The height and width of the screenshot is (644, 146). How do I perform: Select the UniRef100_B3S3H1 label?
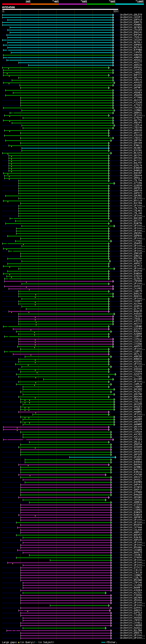[131, 151]
